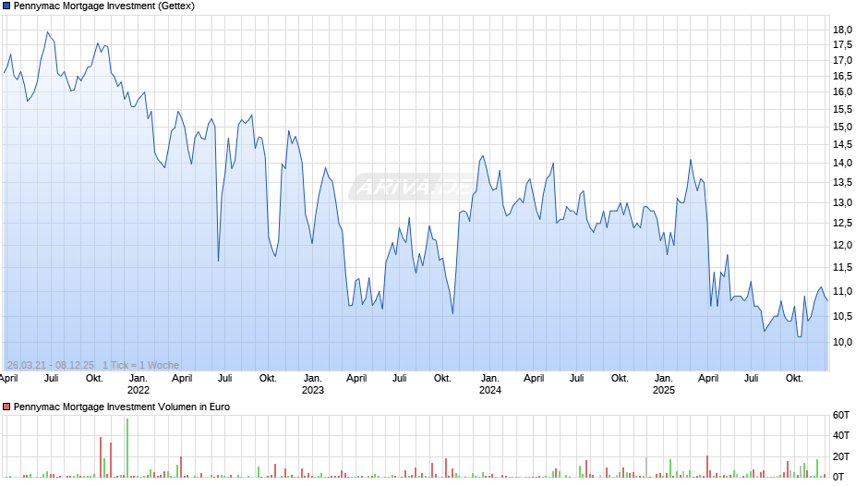The image size is (868, 486).
Task: Click the red volume legend square
Action: point(6,407)
